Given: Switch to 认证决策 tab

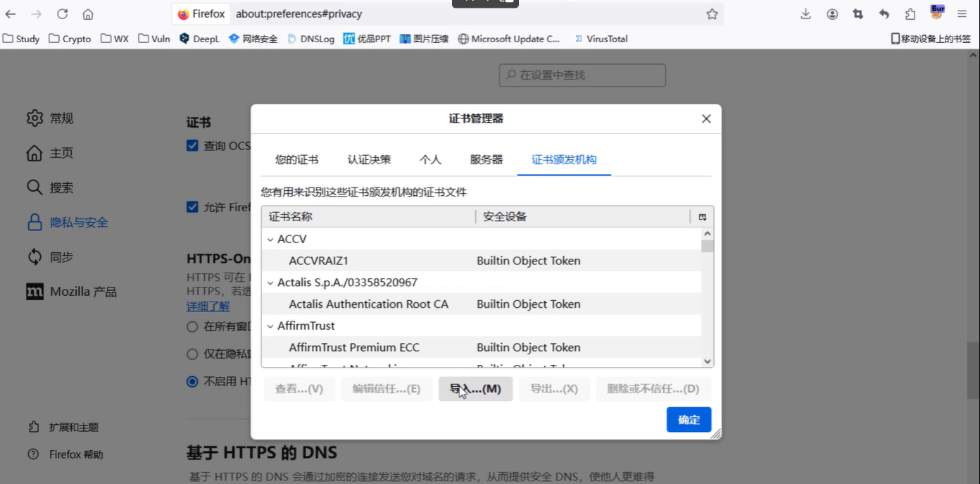Looking at the screenshot, I should click(x=369, y=160).
